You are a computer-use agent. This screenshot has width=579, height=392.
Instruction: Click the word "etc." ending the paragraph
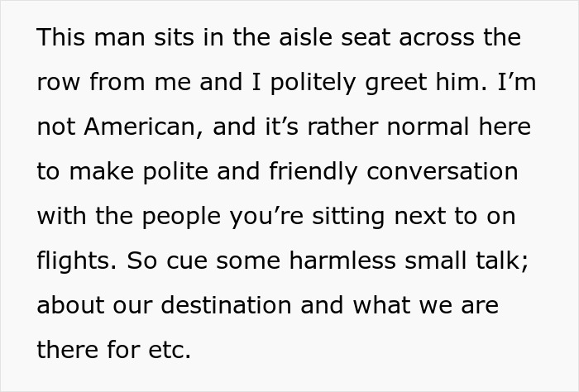tap(170, 351)
